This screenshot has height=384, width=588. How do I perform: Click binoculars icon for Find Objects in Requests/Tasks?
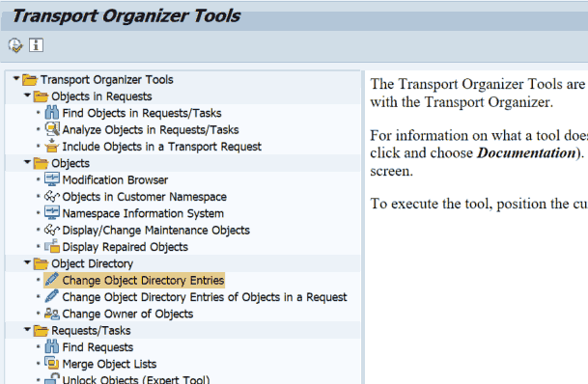tap(52, 113)
